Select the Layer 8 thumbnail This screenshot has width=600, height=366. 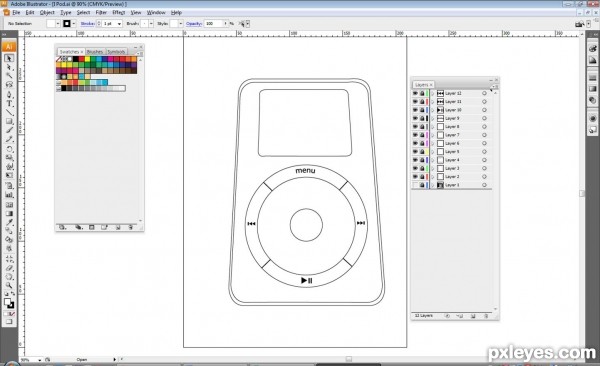440,127
